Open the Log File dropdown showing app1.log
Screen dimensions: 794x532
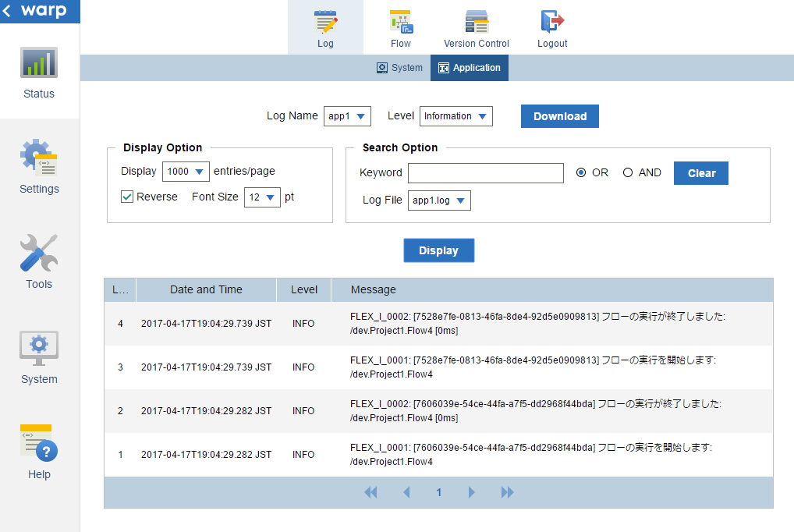pos(439,200)
